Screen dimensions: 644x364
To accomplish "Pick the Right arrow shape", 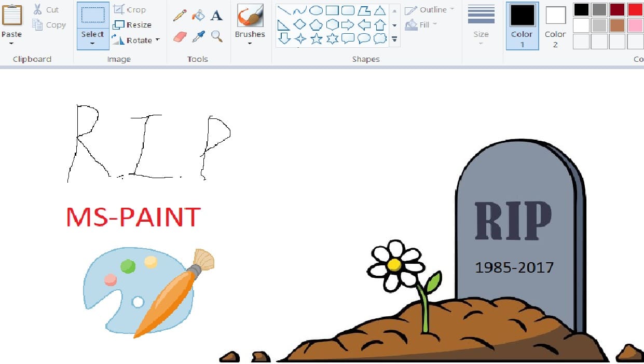I will (348, 24).
